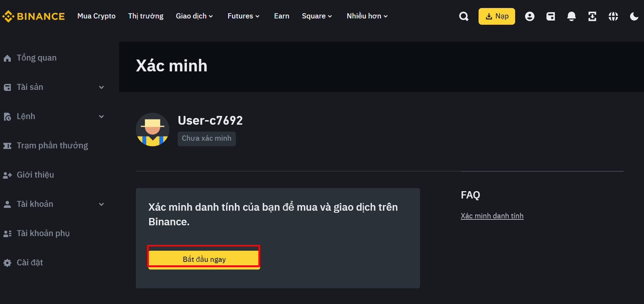
Task: Open the Futures dropdown menu
Action: (243, 16)
